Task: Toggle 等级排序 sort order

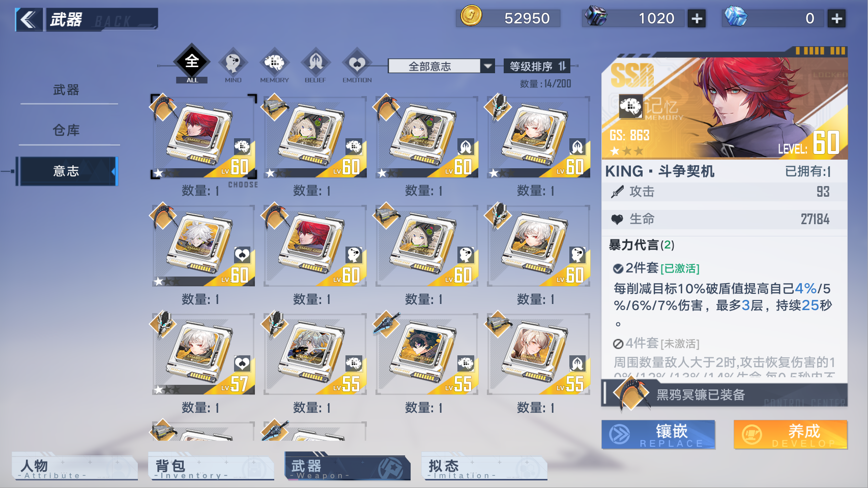Action: [x=537, y=66]
